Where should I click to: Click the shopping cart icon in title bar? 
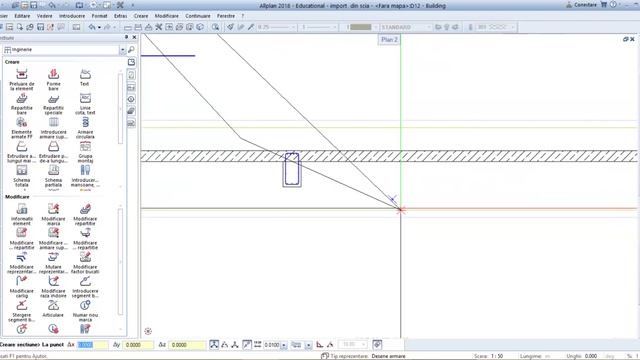click(604, 5)
